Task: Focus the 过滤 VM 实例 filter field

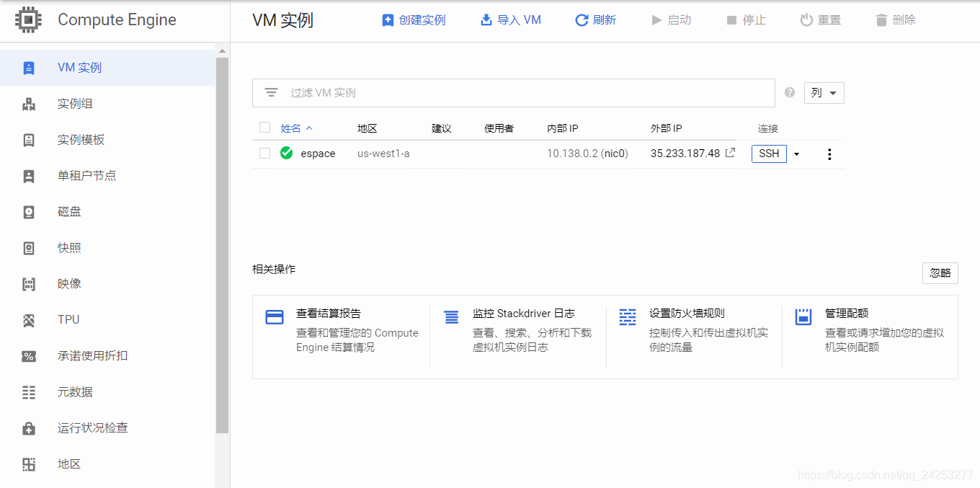Action: point(514,93)
